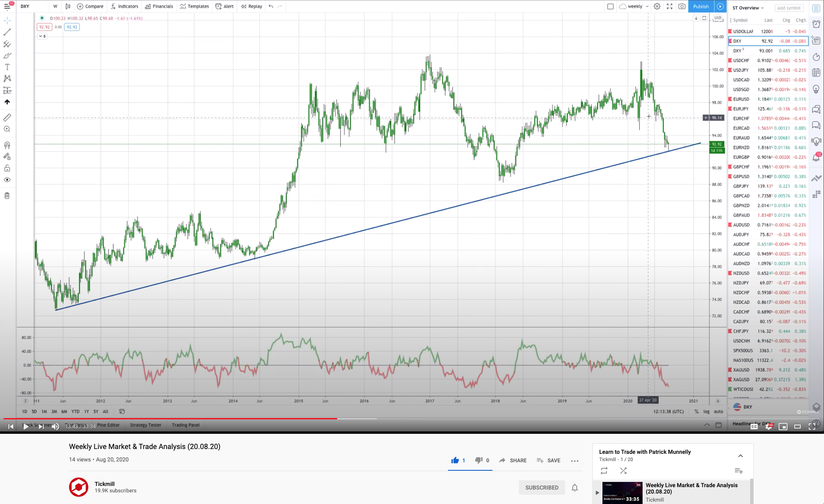
Task: Start bar Replay mode
Action: [252, 6]
